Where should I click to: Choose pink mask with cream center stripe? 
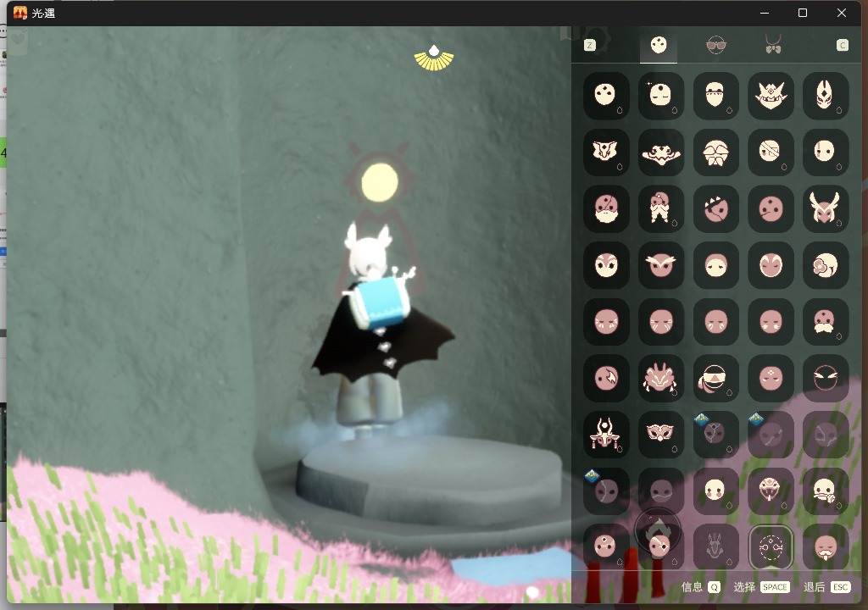[770, 265]
